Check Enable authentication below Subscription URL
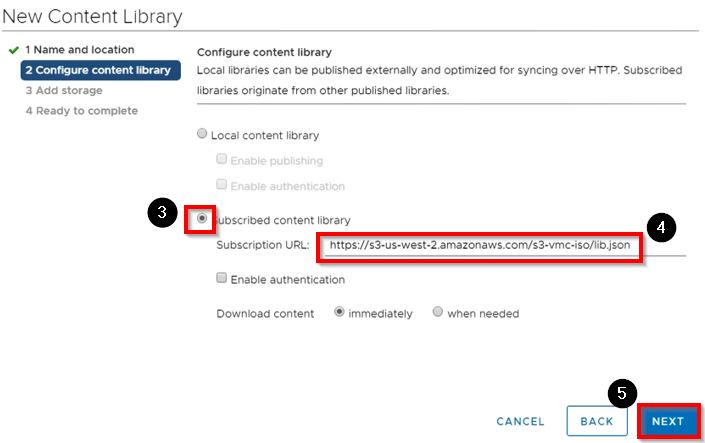Viewport: 705px width, 443px height. pos(222,280)
